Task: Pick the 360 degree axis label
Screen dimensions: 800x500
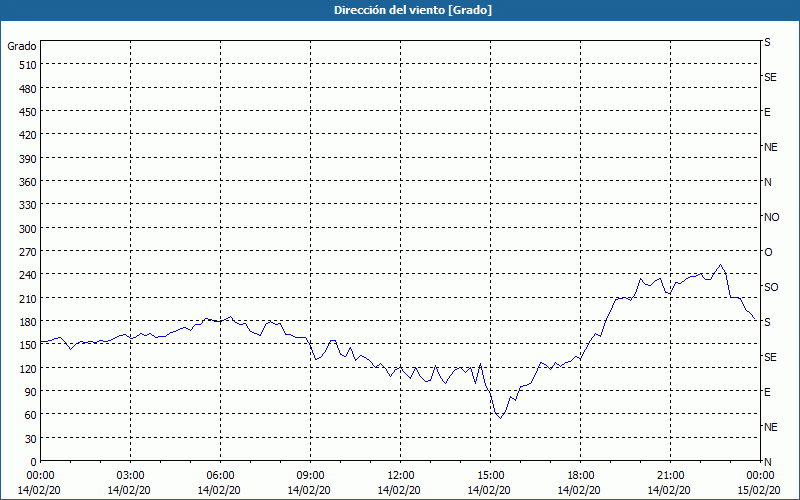Action: pyautogui.click(x=28, y=182)
